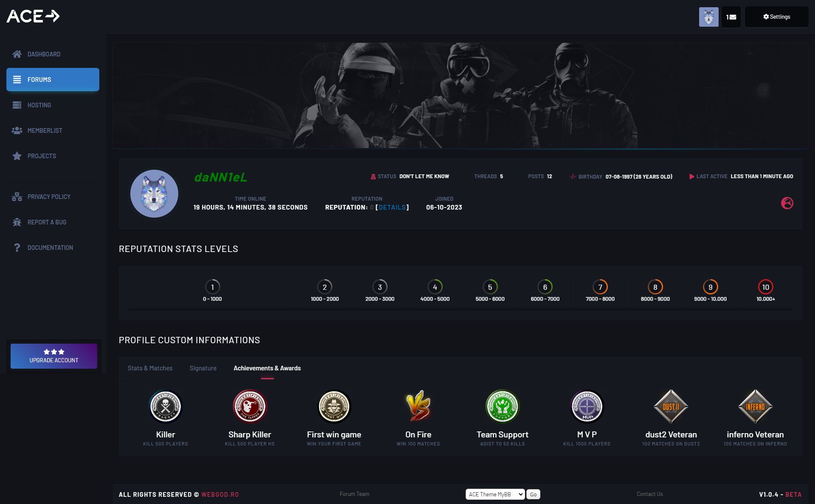This screenshot has width=815, height=504.
Task: Click the Team Support green badge
Action: 502,406
